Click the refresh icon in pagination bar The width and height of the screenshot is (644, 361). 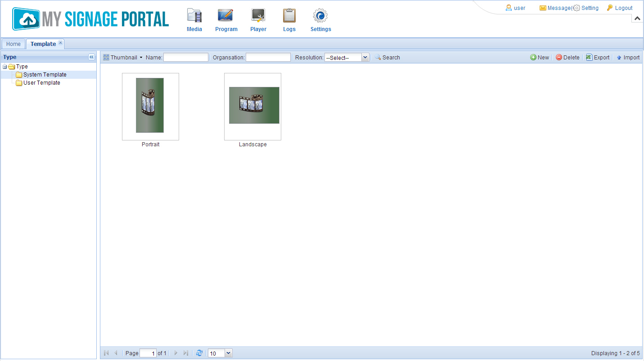tap(199, 353)
